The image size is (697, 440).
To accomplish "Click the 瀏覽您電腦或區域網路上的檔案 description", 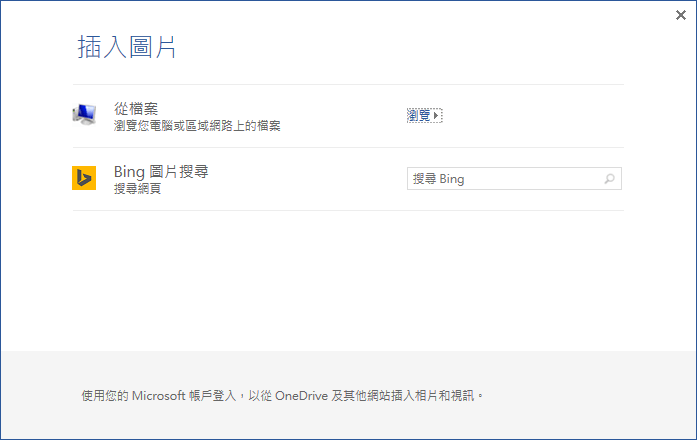I will point(197,126).
